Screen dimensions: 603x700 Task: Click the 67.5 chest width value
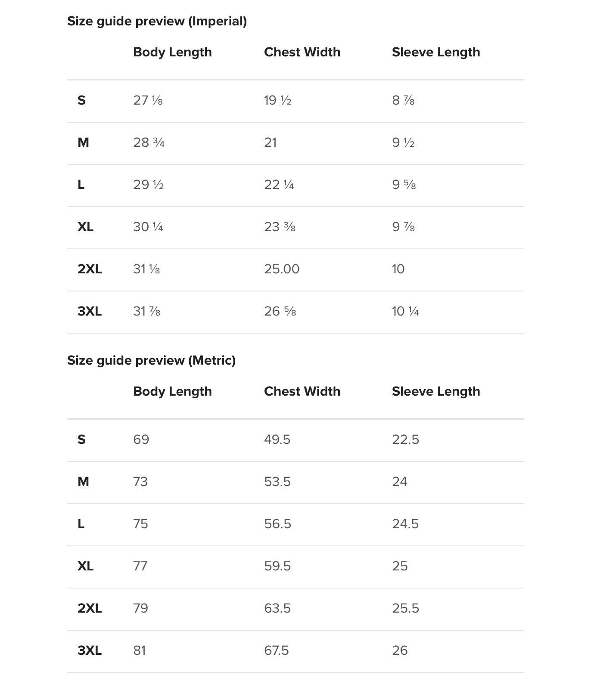point(277,650)
